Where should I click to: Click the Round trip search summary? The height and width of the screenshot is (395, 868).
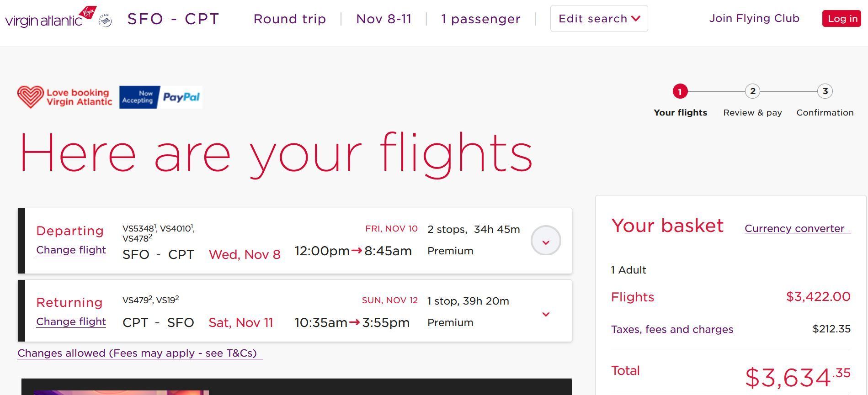(x=290, y=19)
